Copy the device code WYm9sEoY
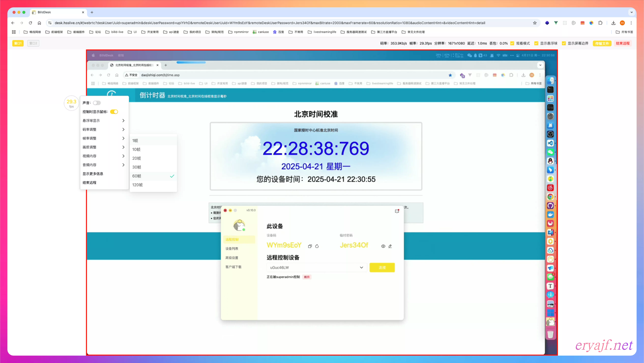Viewport: 644px width, 363px height. pyautogui.click(x=310, y=246)
